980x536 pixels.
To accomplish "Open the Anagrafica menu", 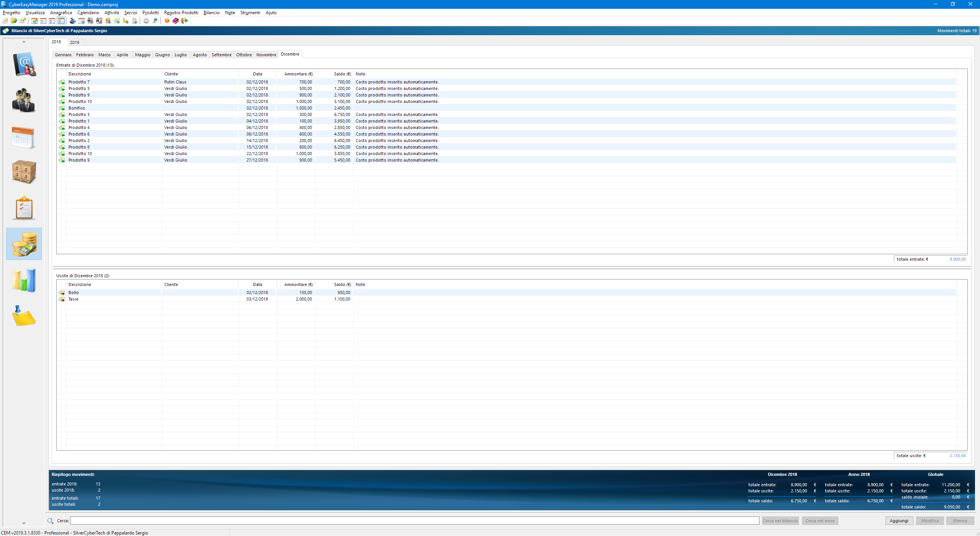I will coord(61,13).
